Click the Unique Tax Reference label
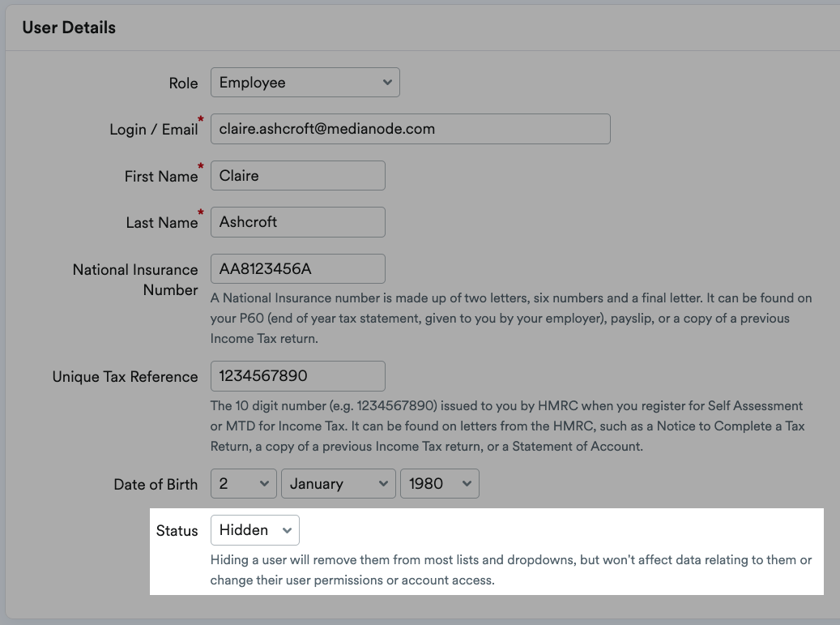 (x=126, y=377)
